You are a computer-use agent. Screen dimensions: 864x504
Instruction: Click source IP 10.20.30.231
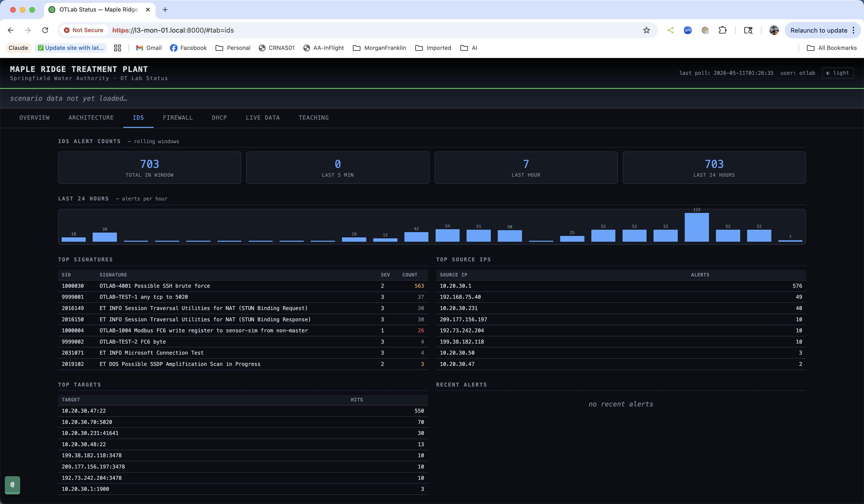coord(458,308)
